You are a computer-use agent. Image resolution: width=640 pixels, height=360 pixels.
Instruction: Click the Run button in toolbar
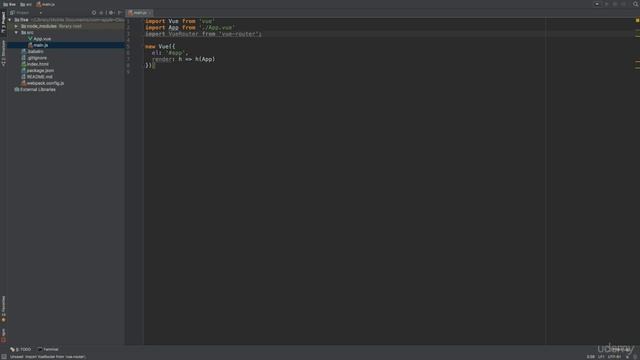point(607,4)
